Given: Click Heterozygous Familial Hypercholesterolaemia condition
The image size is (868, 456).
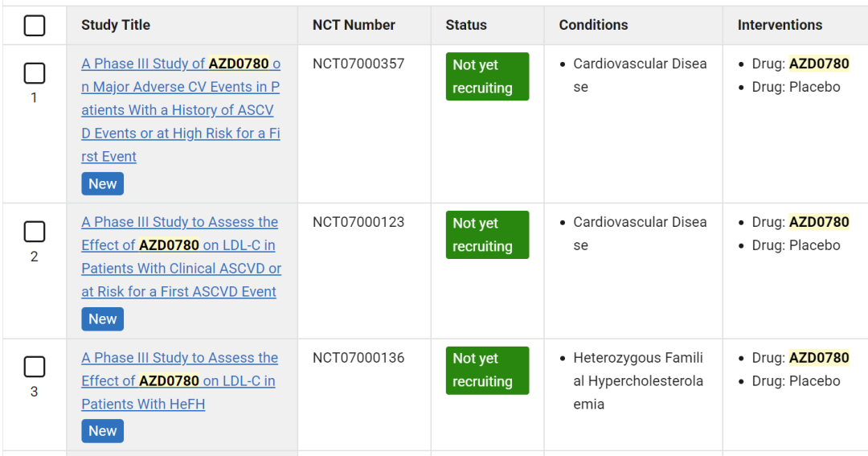Looking at the screenshot, I should (638, 381).
